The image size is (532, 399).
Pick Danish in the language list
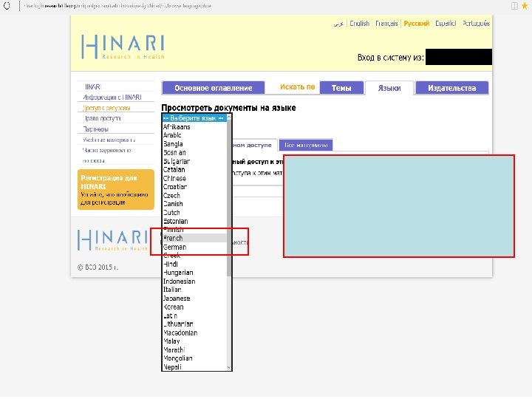pyautogui.click(x=194, y=204)
